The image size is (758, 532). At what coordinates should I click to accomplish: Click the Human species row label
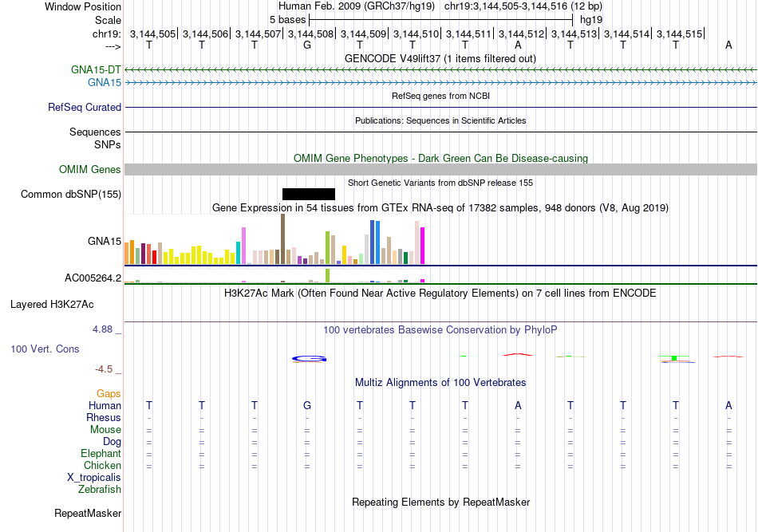tap(105, 406)
